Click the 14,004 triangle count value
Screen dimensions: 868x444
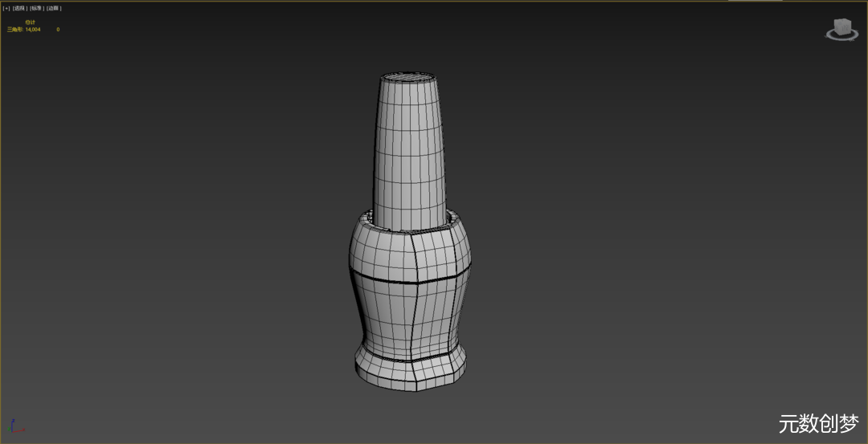click(33, 29)
